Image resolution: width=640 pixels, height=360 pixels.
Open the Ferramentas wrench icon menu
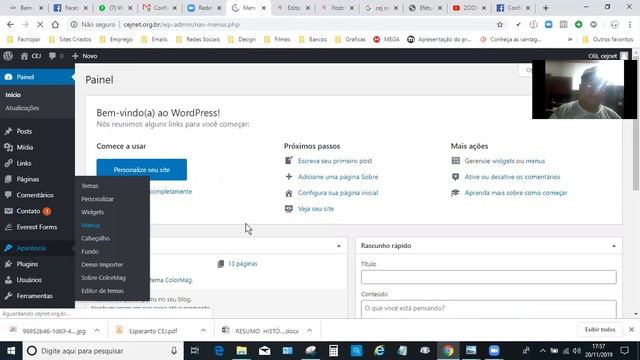9,296
